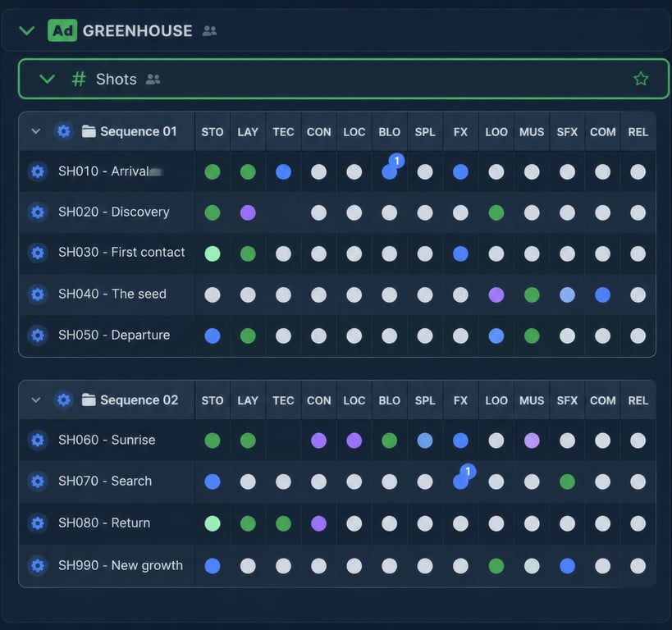Click the light green STO dot for SH030
This screenshot has width=672, height=630.
click(x=213, y=253)
